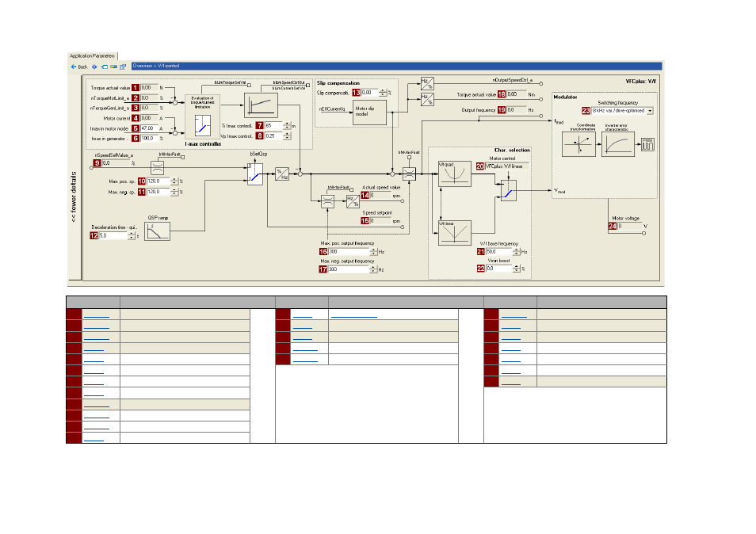Click the PWM output block in Modulator
The height and width of the screenshot is (534, 756).
click(x=647, y=144)
